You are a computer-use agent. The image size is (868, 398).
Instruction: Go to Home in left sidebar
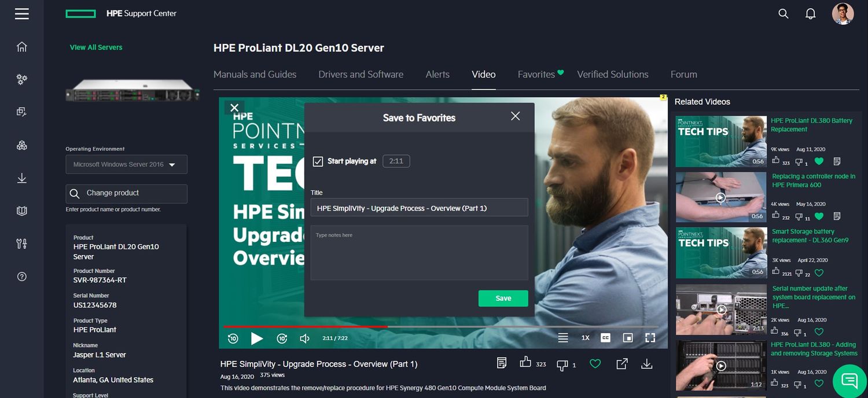tap(22, 47)
